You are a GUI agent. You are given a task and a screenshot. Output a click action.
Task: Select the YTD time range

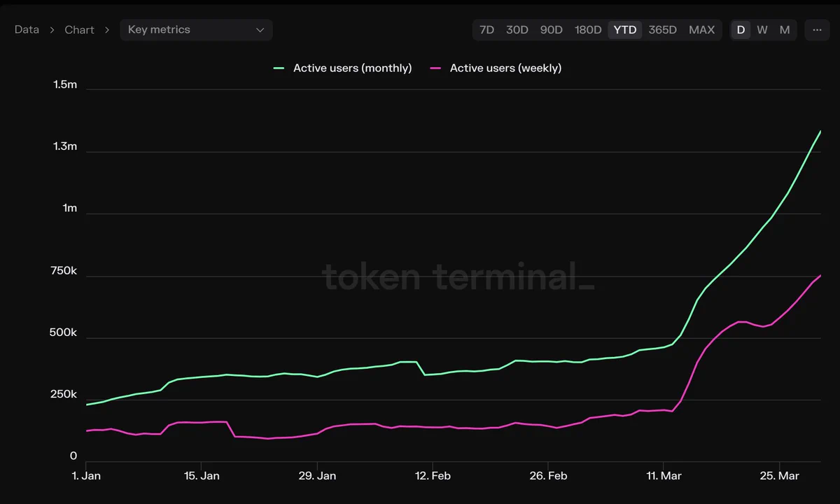coord(625,30)
